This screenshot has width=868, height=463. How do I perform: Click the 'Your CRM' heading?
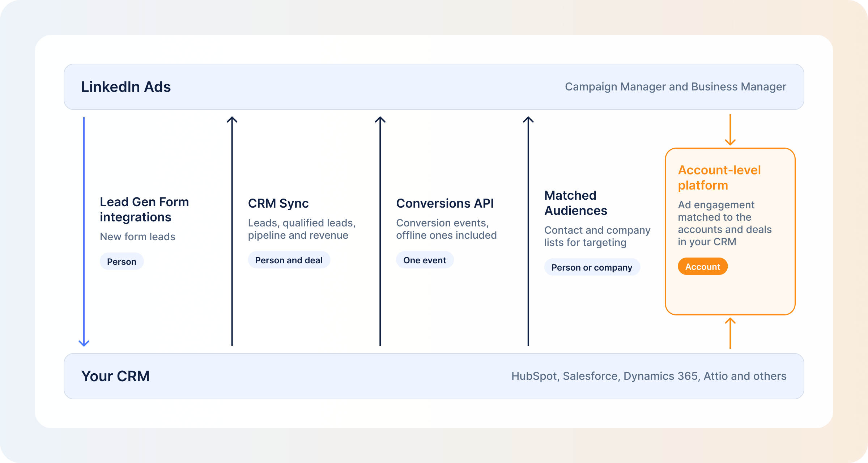[115, 376]
